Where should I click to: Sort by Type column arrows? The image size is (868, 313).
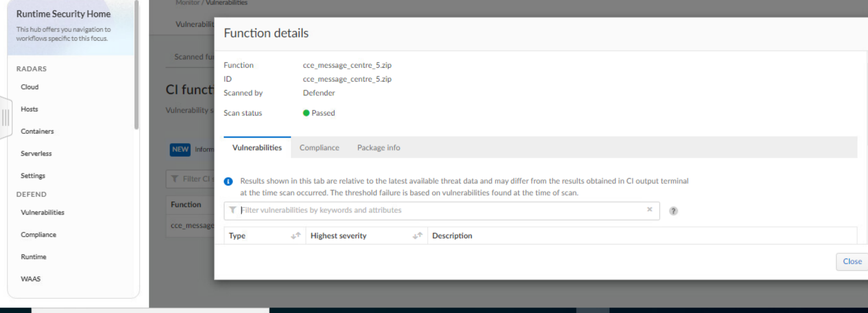[x=296, y=236]
